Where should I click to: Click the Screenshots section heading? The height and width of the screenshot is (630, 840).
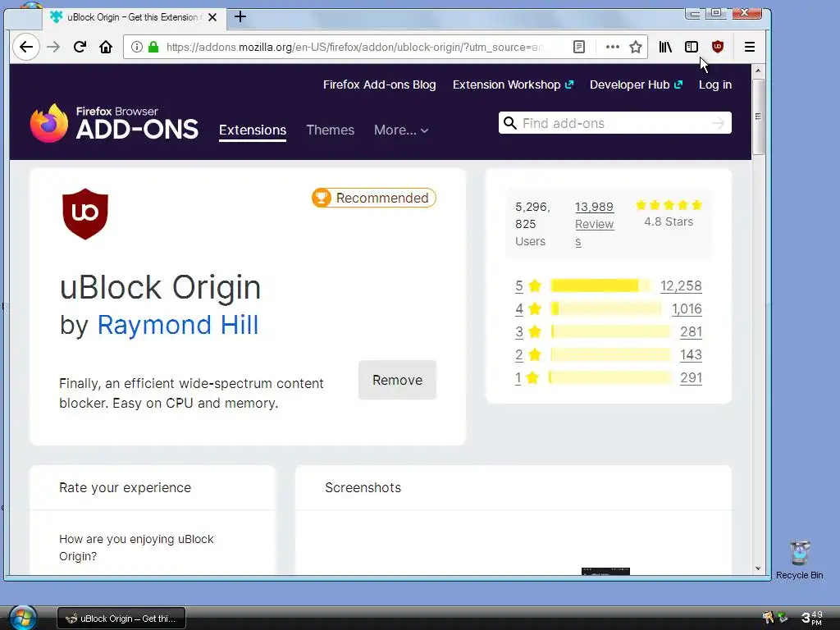363,487
